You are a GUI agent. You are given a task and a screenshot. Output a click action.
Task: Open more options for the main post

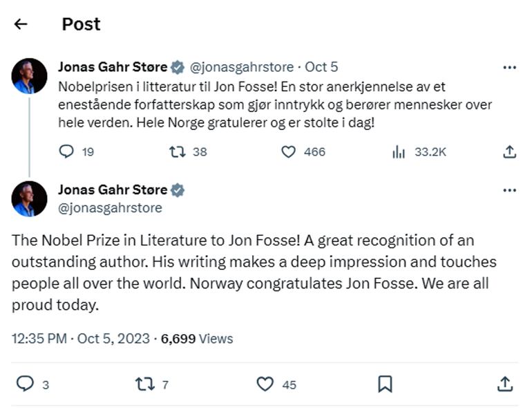click(x=510, y=190)
